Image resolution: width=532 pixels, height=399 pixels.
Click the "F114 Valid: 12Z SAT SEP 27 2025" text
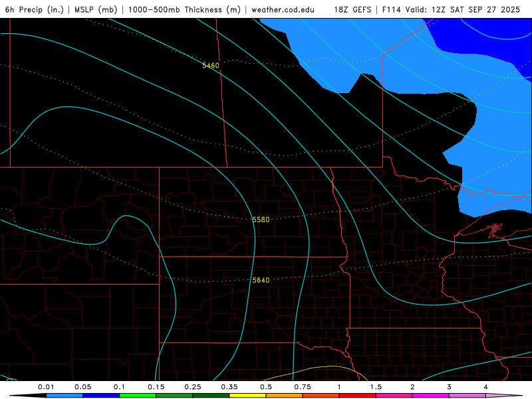451,9
